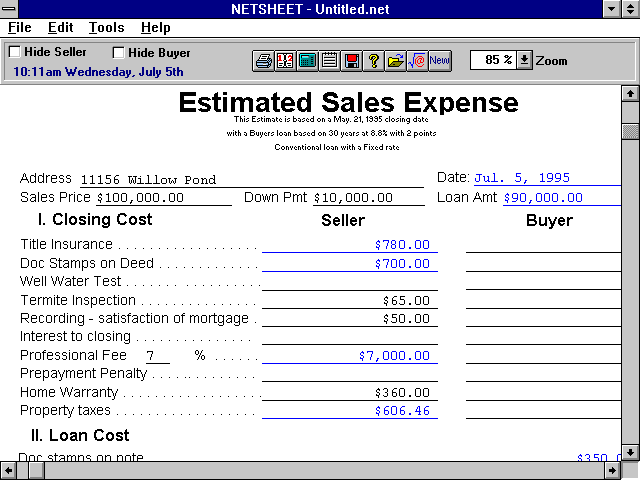Open the File menu
640x480 pixels.
(x=20, y=28)
